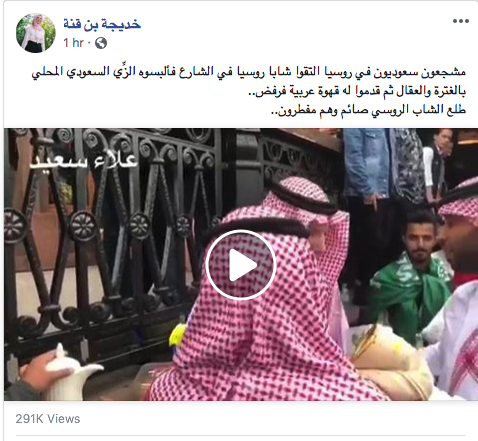Screen dimensions: 478x441
Task: Open the خديجة بن قنة page name link
Action: click(102, 24)
